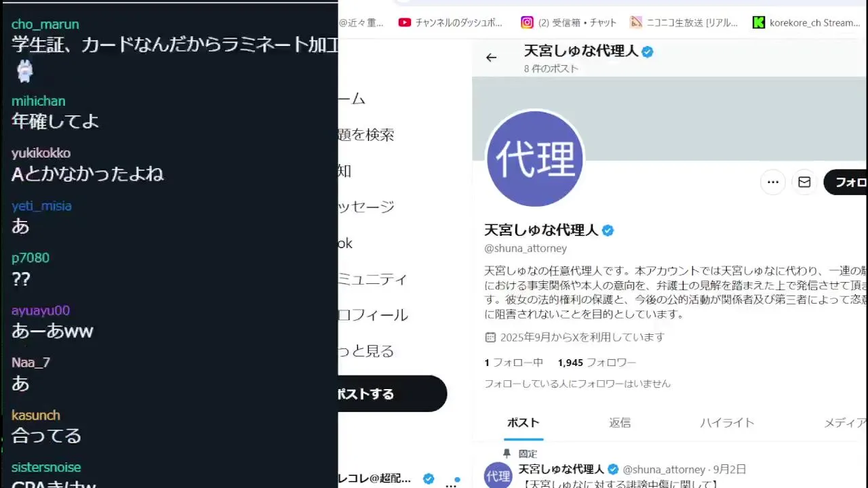The width and height of the screenshot is (868, 488).
Task: Click the back arrow beside profile name
Action: click(491, 58)
